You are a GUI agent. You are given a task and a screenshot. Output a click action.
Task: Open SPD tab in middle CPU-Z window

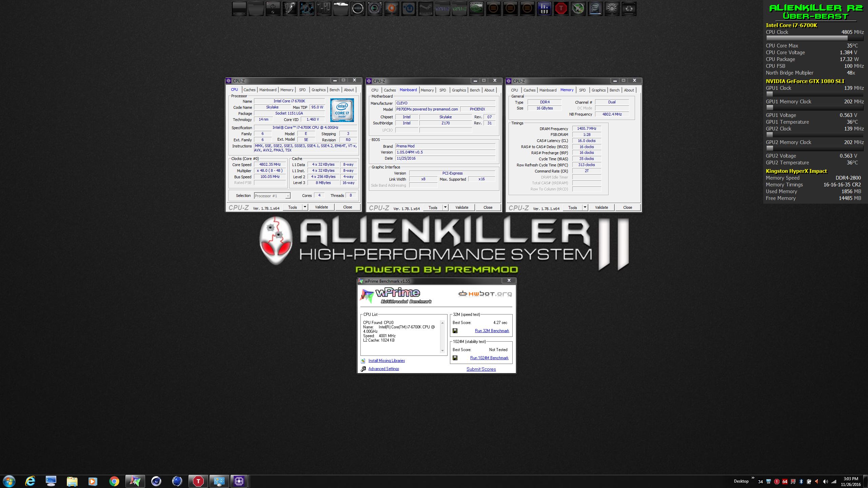tap(442, 90)
